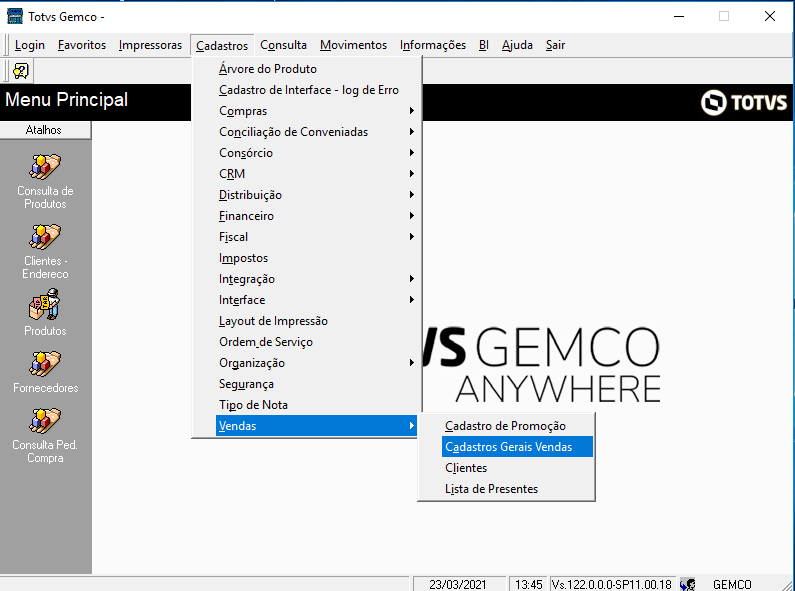Image resolution: width=795 pixels, height=591 pixels.
Task: Open the Impressoras menu
Action: [150, 45]
